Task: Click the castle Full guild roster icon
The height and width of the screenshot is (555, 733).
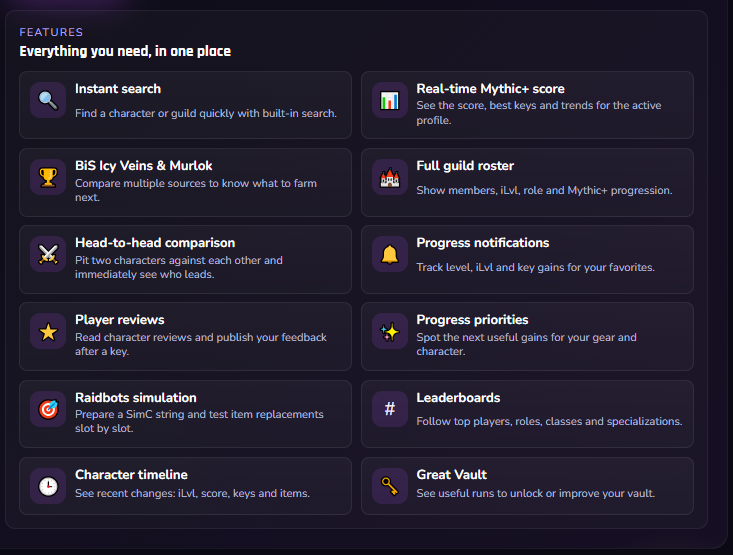Action: 390,177
